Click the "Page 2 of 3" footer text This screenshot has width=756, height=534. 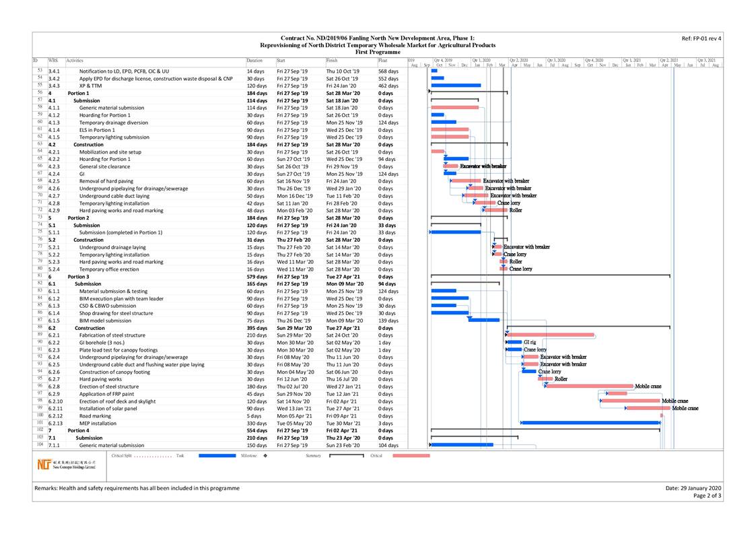coord(707,496)
